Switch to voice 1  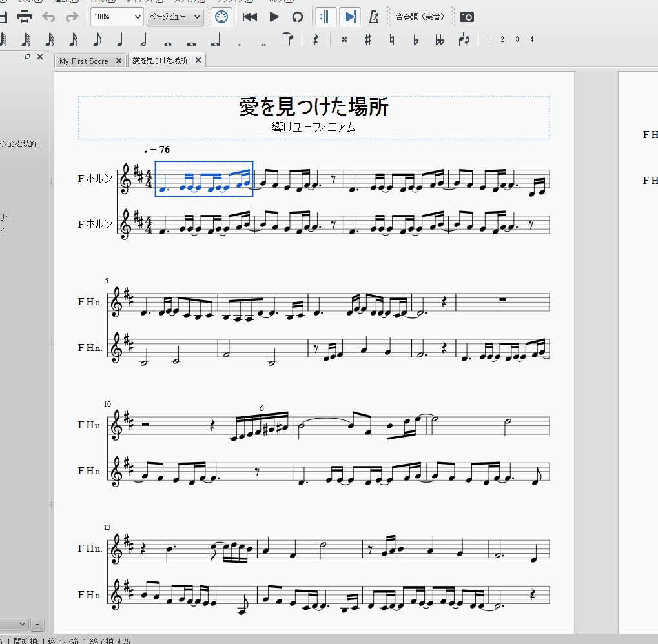488,39
